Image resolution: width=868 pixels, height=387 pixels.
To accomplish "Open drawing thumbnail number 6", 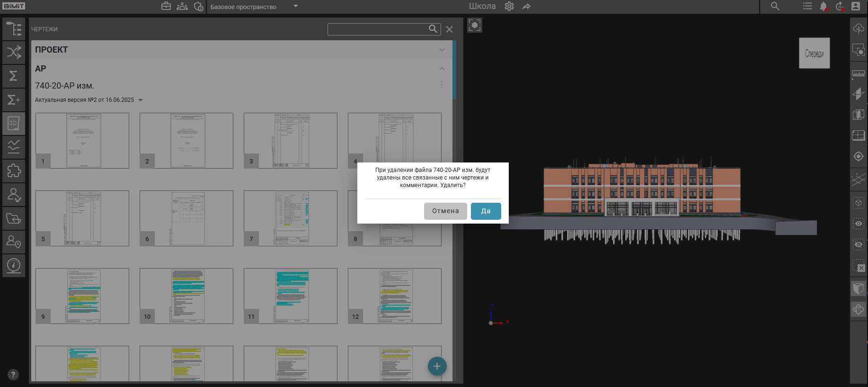I will pyautogui.click(x=186, y=218).
